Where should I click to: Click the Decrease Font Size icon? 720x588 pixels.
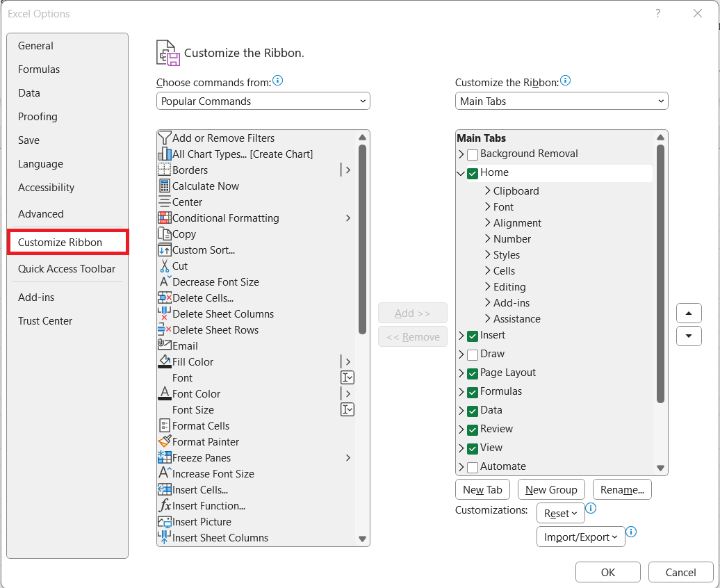tap(165, 281)
